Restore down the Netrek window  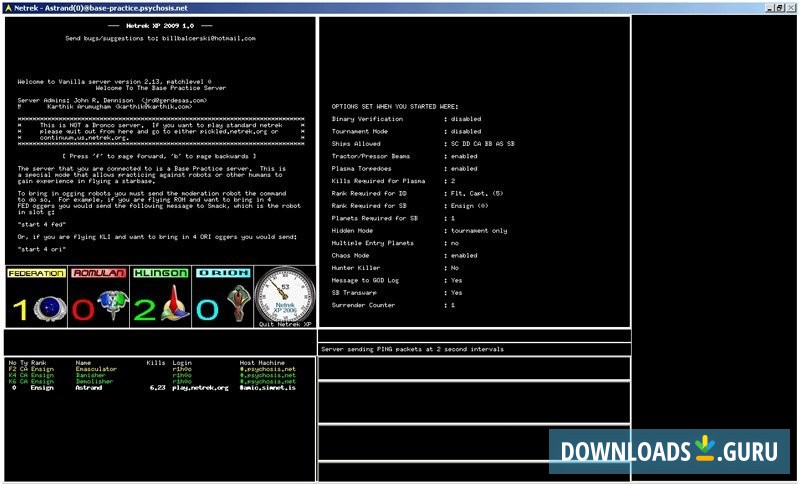point(779,8)
